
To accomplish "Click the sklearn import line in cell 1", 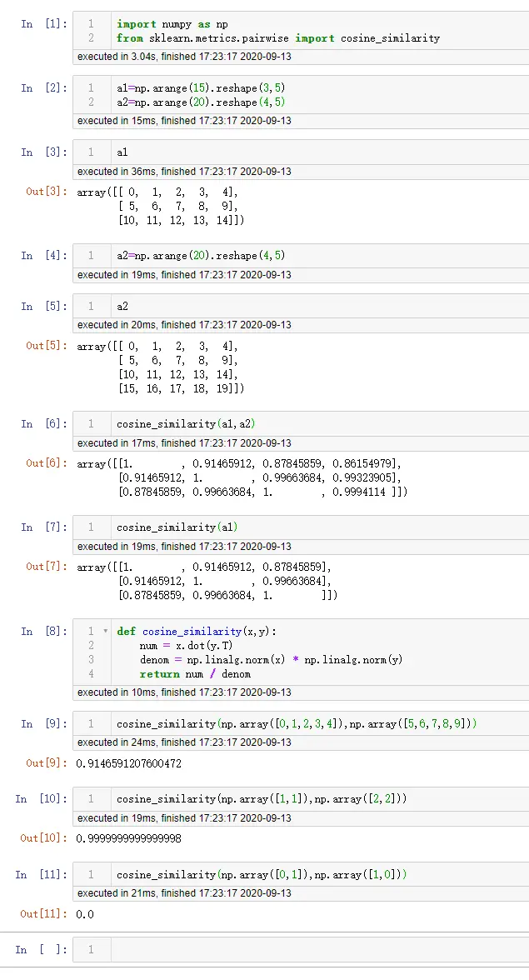I will tap(277, 38).
